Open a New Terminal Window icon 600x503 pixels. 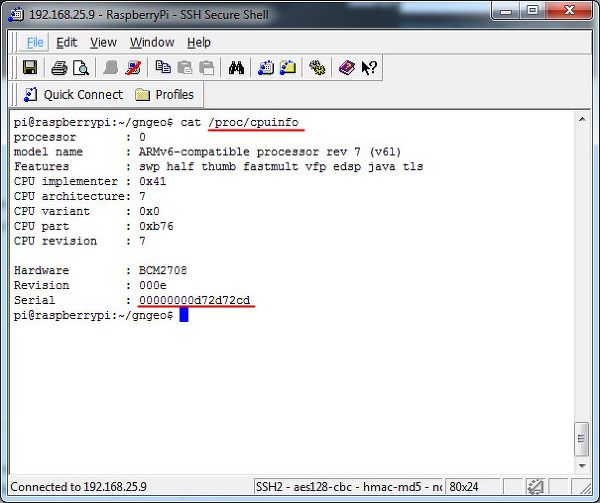pos(266,68)
